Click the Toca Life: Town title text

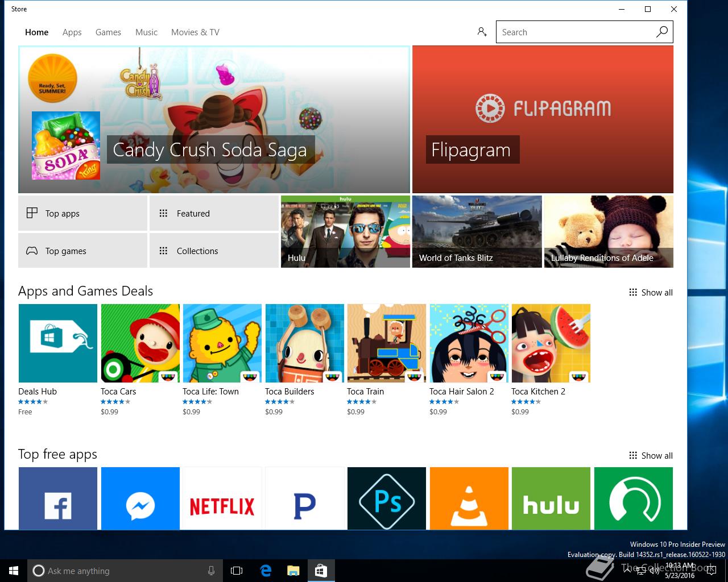(210, 391)
